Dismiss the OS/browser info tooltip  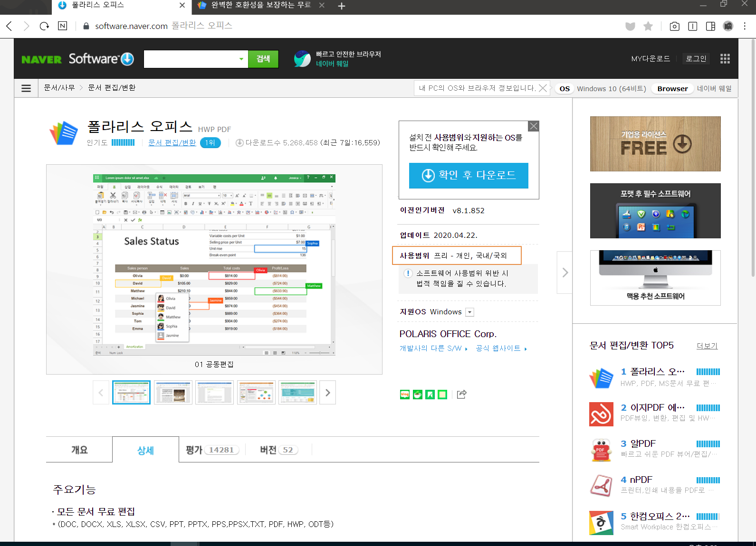(x=543, y=88)
